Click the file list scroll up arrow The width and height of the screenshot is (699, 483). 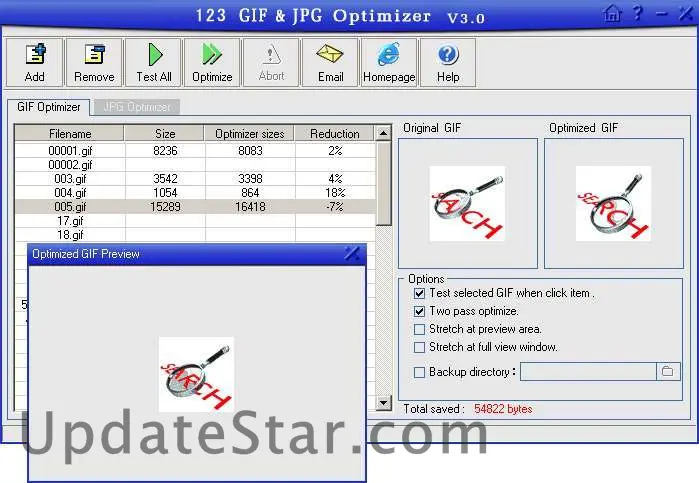[383, 133]
